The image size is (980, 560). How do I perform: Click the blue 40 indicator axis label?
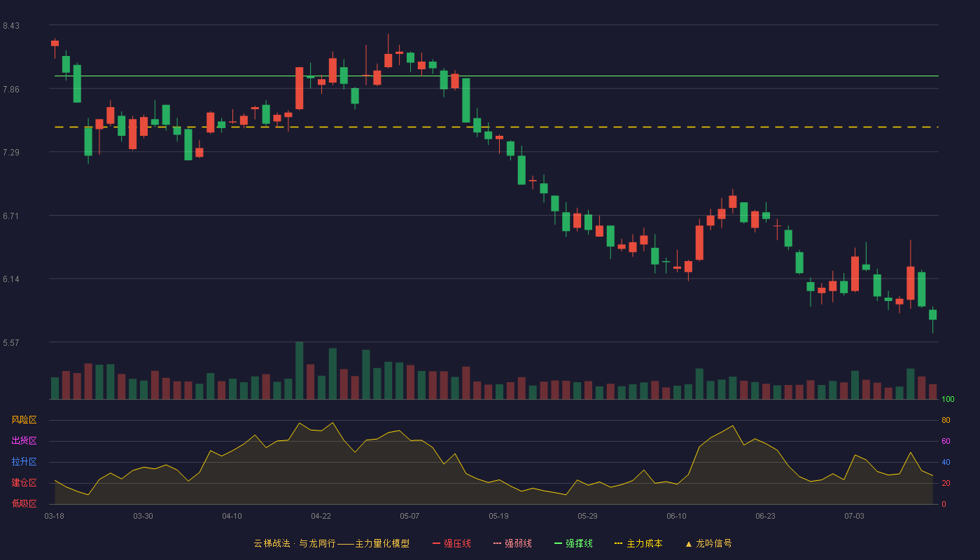[x=946, y=462]
